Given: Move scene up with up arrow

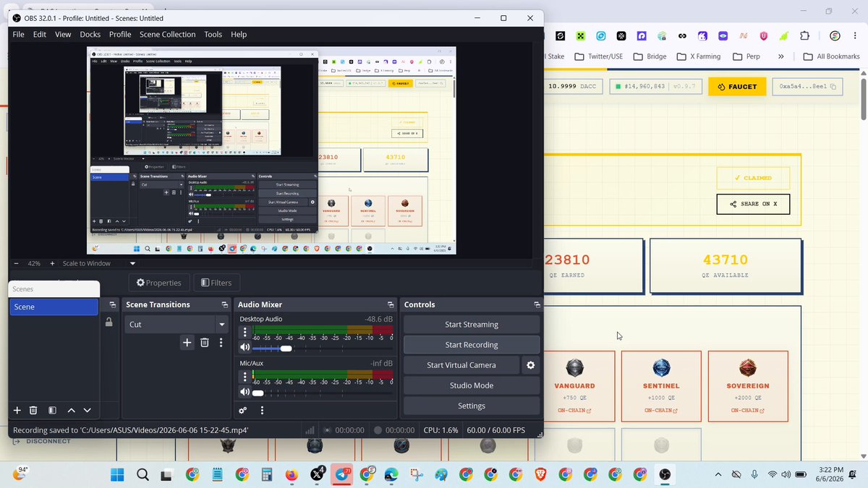Looking at the screenshot, I should tap(71, 410).
